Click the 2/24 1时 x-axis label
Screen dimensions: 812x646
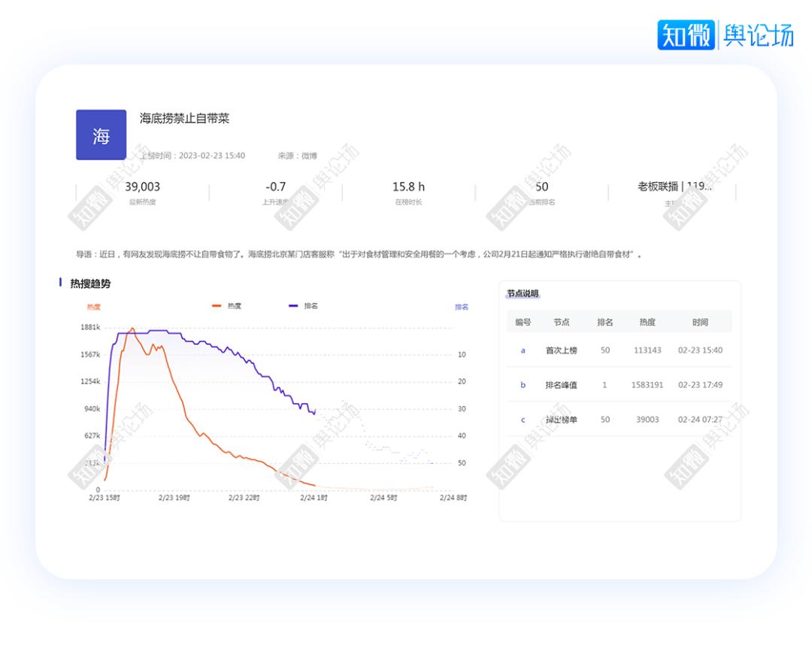(x=314, y=498)
